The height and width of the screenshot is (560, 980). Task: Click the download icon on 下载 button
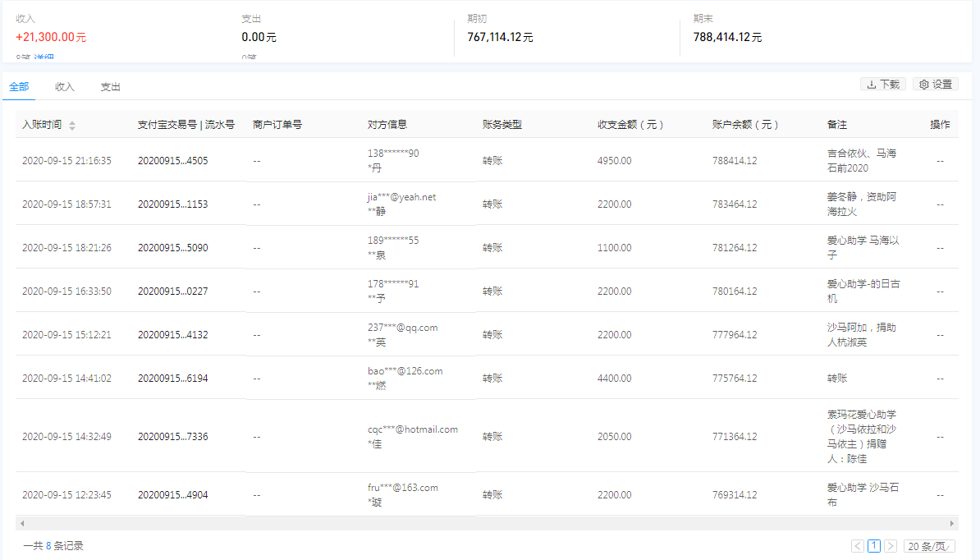[870, 84]
